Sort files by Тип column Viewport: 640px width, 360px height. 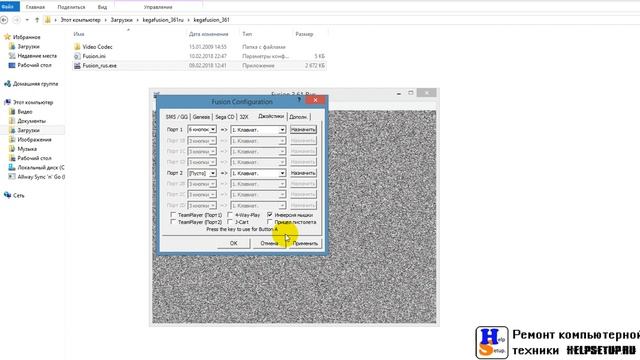coord(247,34)
